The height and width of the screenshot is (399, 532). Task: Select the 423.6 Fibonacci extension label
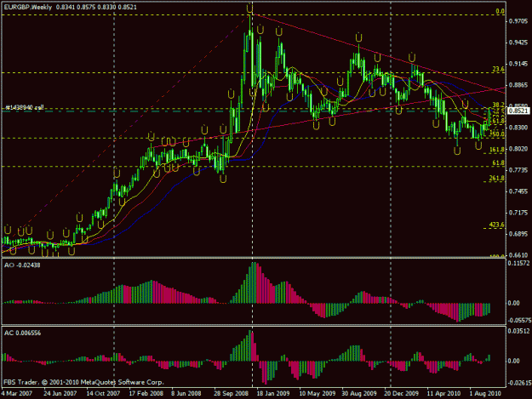(497, 225)
